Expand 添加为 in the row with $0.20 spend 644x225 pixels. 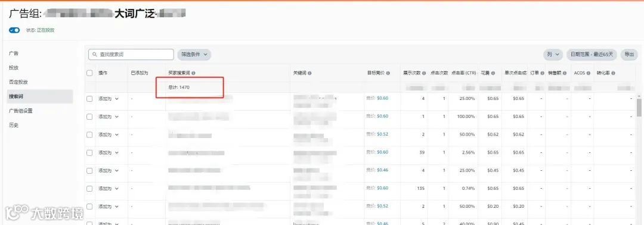click(109, 207)
